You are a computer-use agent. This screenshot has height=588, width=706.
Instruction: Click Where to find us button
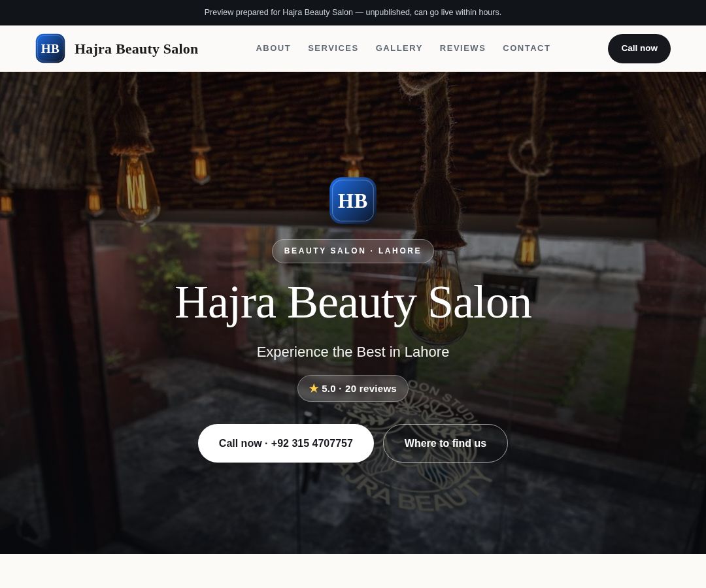(x=445, y=443)
